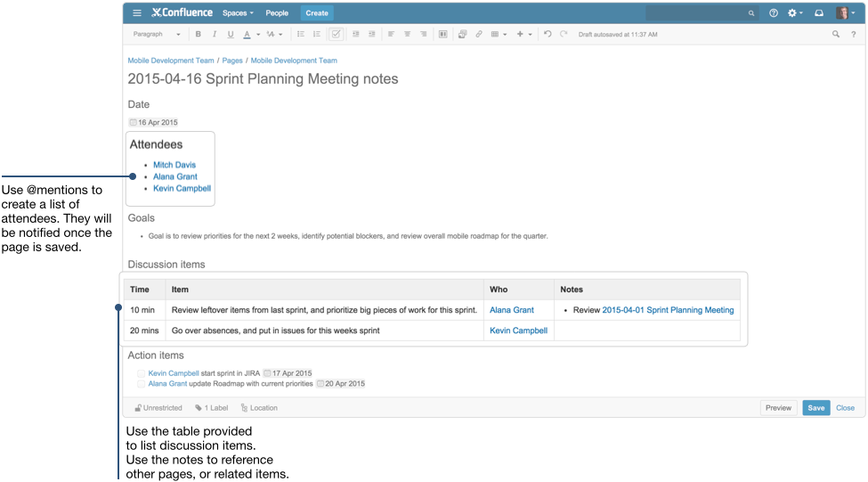Indent the current line
Viewport: 868px width, 482px height.
pyautogui.click(x=372, y=35)
